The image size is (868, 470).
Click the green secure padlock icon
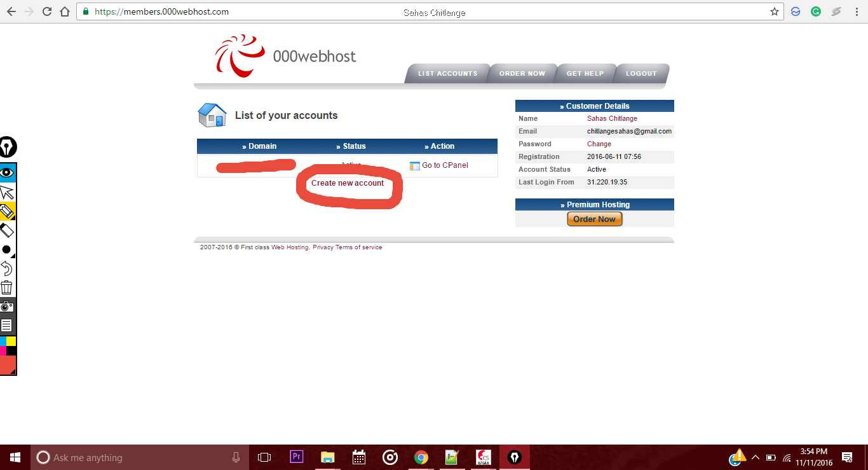(x=86, y=11)
